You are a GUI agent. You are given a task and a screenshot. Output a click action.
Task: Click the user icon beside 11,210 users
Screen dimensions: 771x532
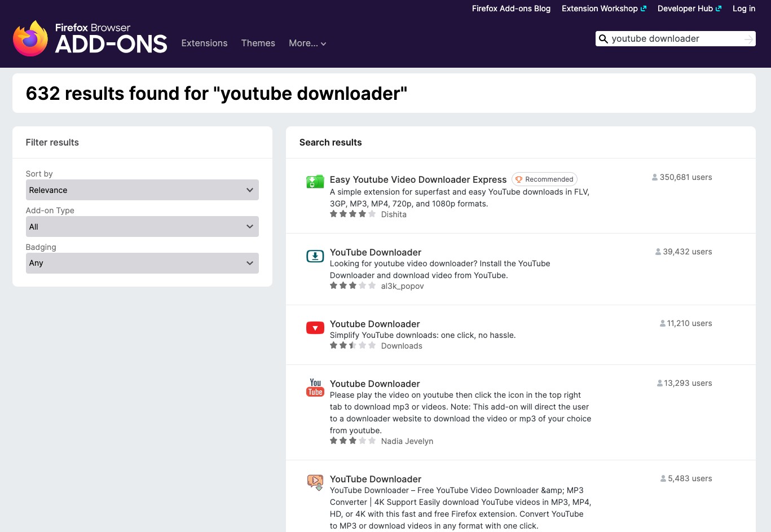point(662,323)
